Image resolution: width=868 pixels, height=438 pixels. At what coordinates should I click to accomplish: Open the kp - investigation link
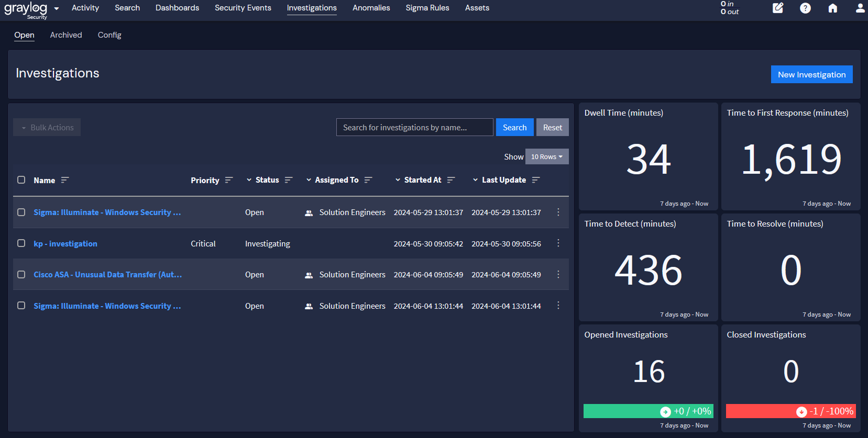(65, 243)
